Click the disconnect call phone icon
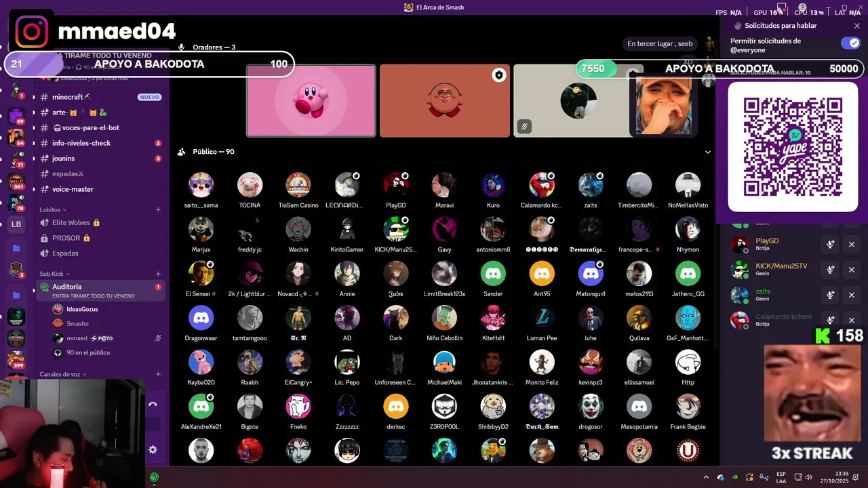The width and height of the screenshot is (868, 488). click(153, 404)
